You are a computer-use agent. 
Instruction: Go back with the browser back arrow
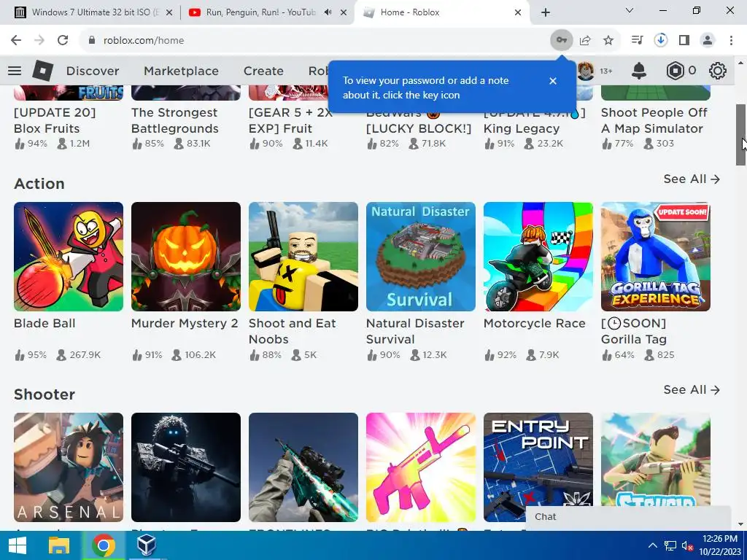16,41
